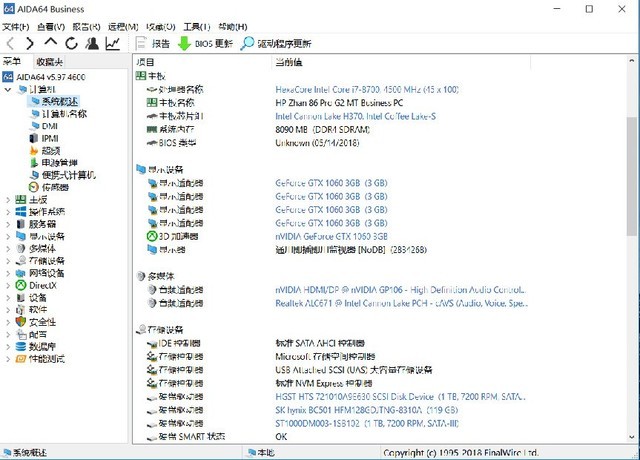Image resolution: width=640 pixels, height=460 pixels.
Task: Open ST1000DM003-1SB102 drive link
Action: [367, 423]
